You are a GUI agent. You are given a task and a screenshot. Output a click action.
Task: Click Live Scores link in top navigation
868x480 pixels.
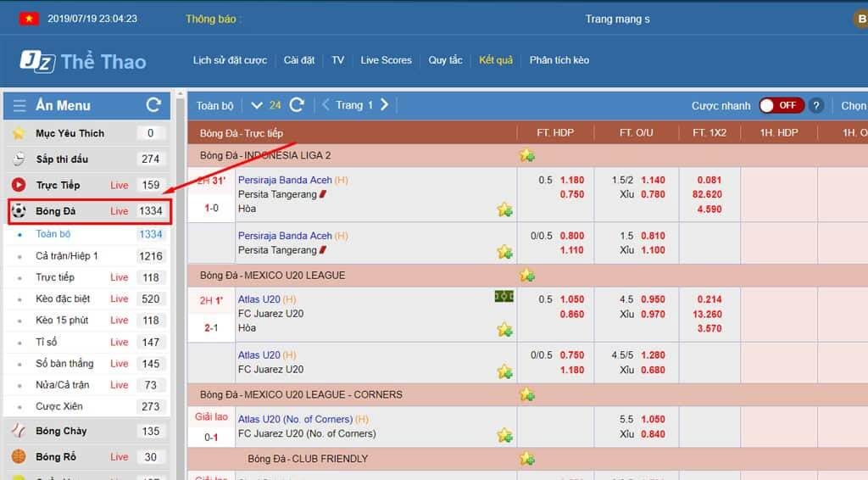point(386,60)
